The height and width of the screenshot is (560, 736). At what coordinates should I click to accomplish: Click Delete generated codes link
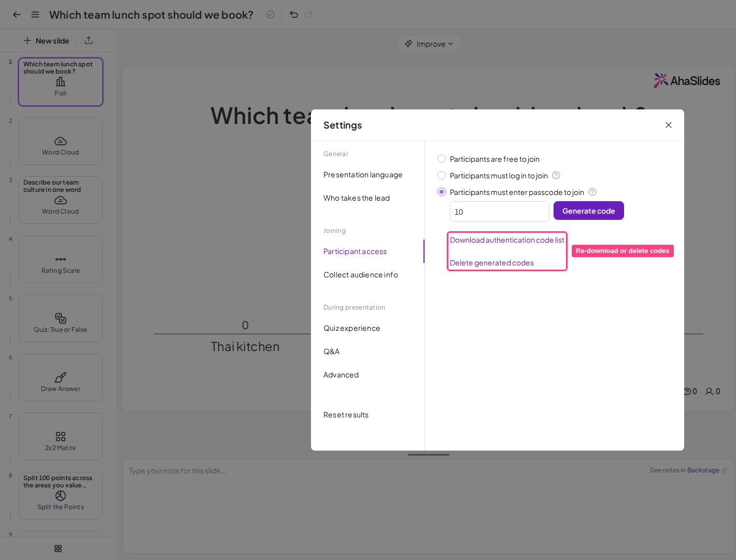(492, 263)
